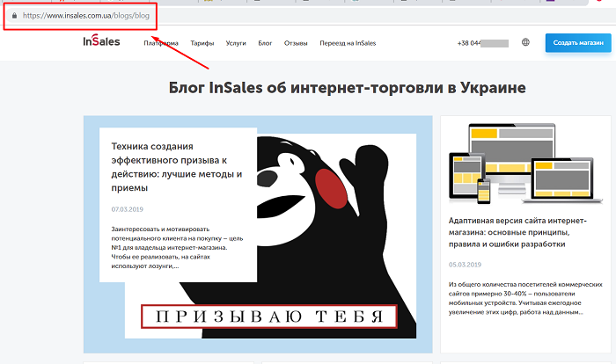Go to the Блог menu item
The image size is (616, 364).
(265, 43)
